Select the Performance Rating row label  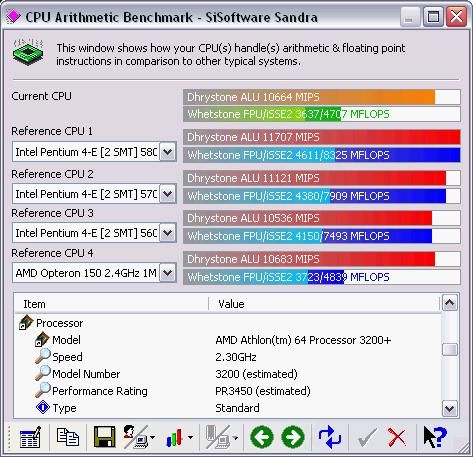100,391
